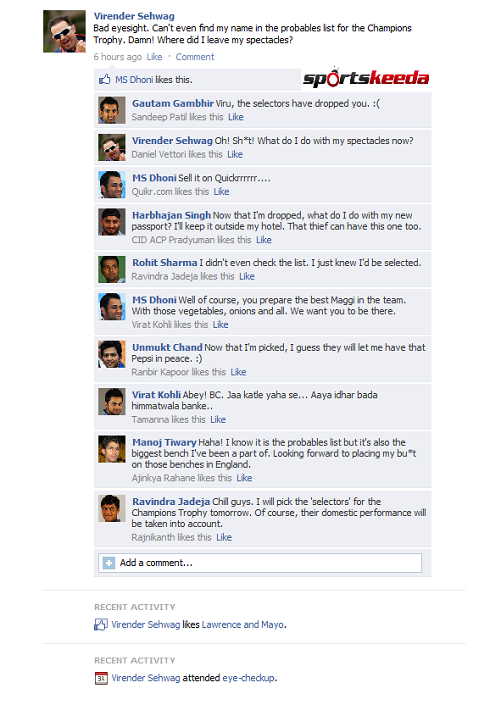Click Harbhajan Singh's comment avatar
This screenshot has width=490, height=727.
(x=112, y=222)
